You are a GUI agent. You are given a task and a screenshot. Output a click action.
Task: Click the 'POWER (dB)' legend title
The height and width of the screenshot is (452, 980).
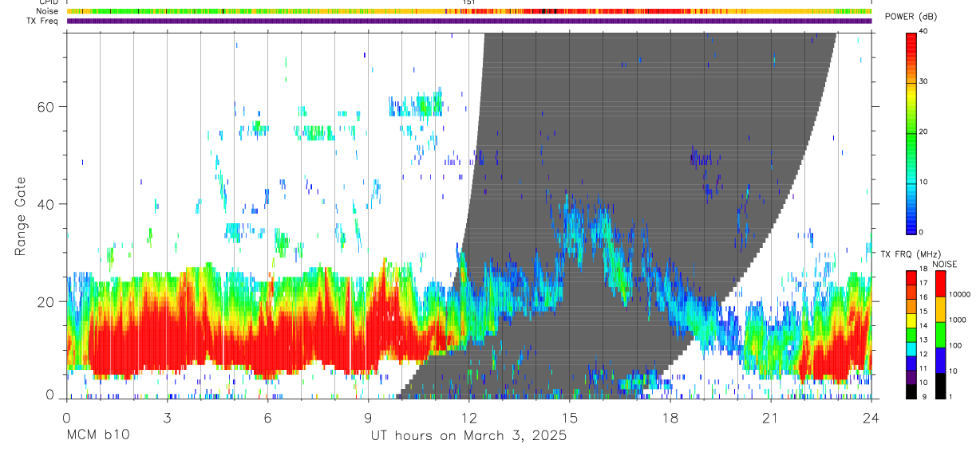click(x=910, y=18)
